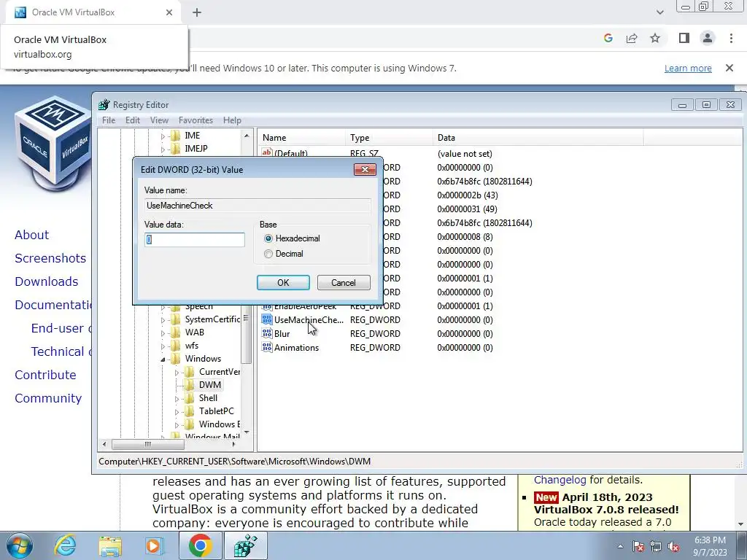Screen dimensions: 747x560
Task: Select the Animations DWORD value icon
Action: click(x=267, y=347)
